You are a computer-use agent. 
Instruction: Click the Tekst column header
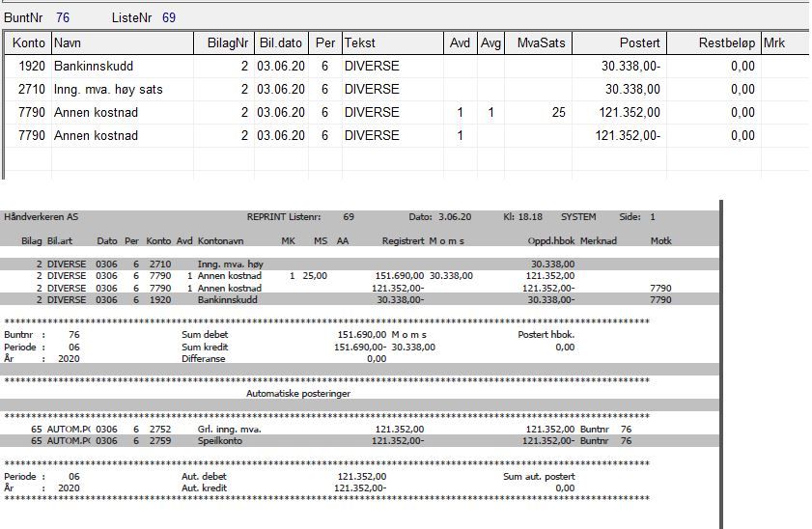[393, 43]
